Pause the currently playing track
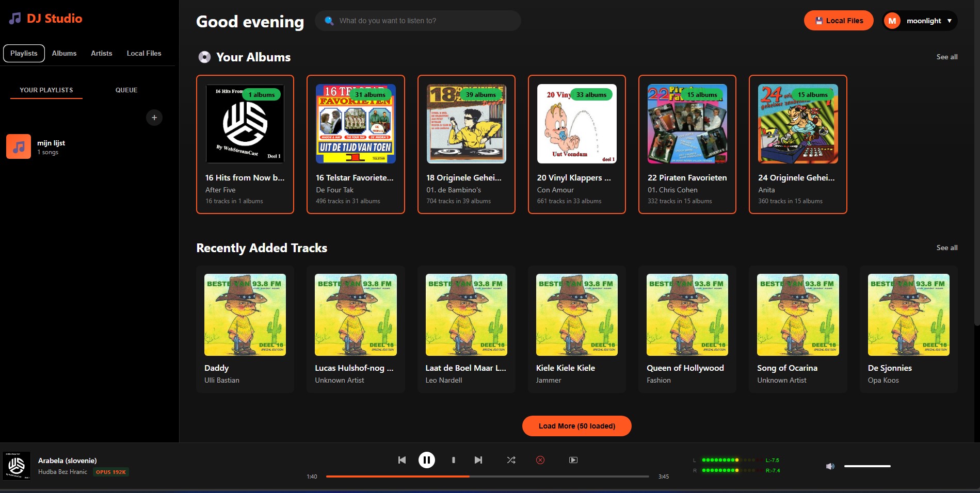This screenshot has height=493, width=980. point(426,460)
